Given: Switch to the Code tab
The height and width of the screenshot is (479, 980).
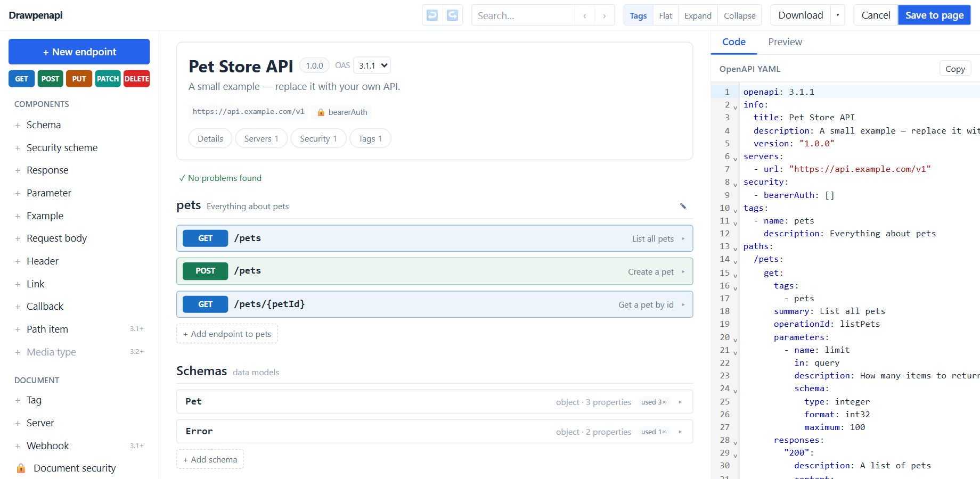Looking at the screenshot, I should coord(734,42).
